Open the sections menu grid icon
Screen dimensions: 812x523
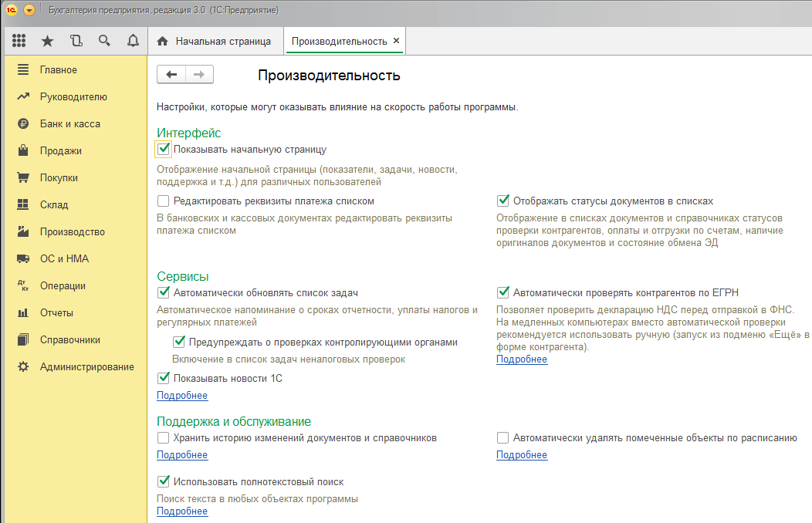click(19, 41)
